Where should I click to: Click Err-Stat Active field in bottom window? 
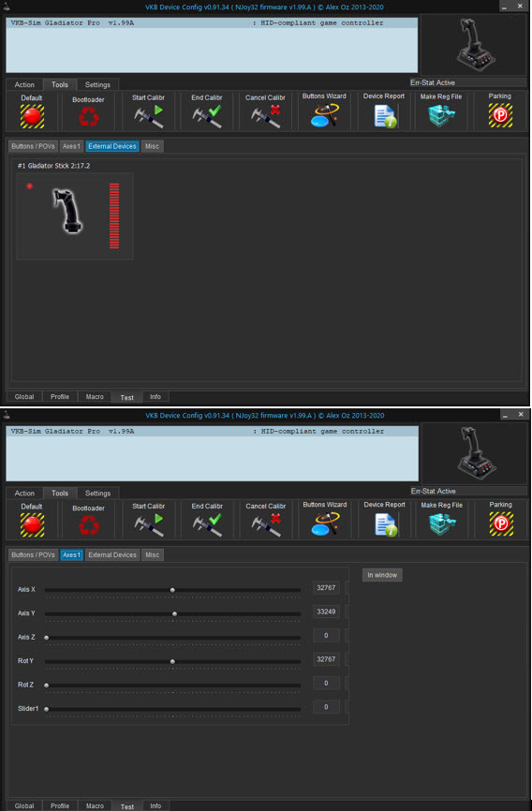(x=467, y=491)
